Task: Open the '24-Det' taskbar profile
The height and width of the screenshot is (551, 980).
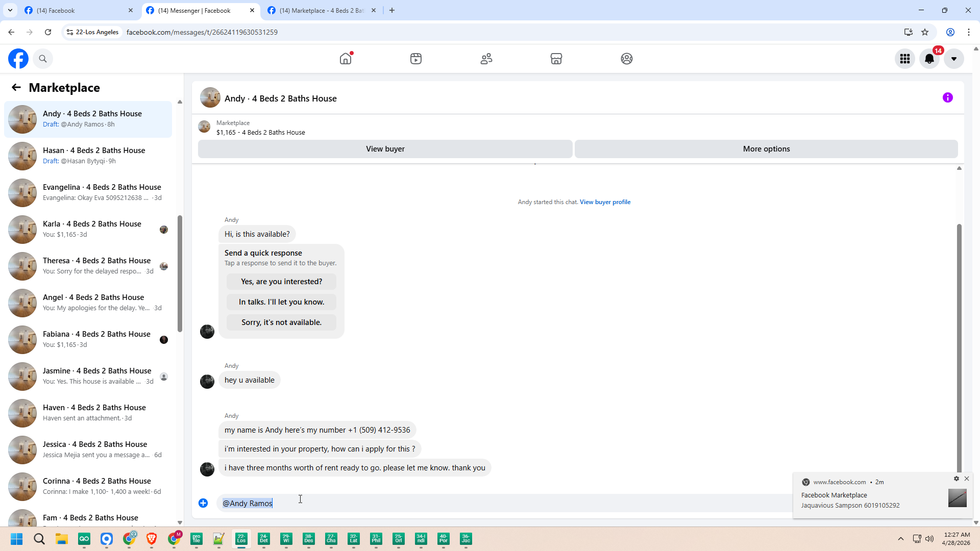Action: coord(264,539)
